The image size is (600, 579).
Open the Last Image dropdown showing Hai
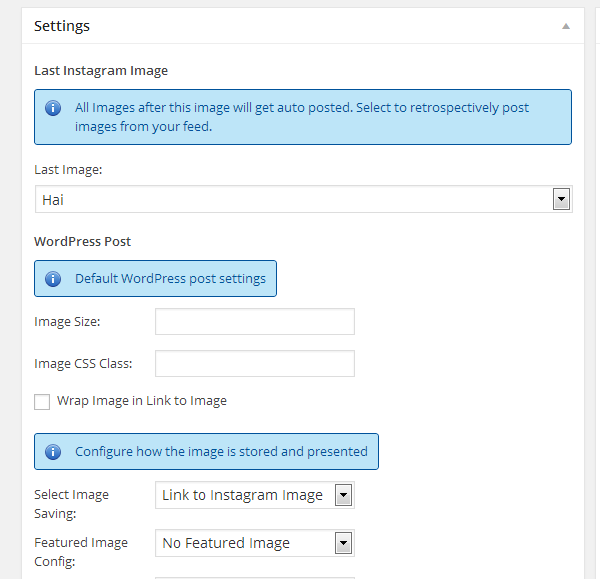point(303,199)
